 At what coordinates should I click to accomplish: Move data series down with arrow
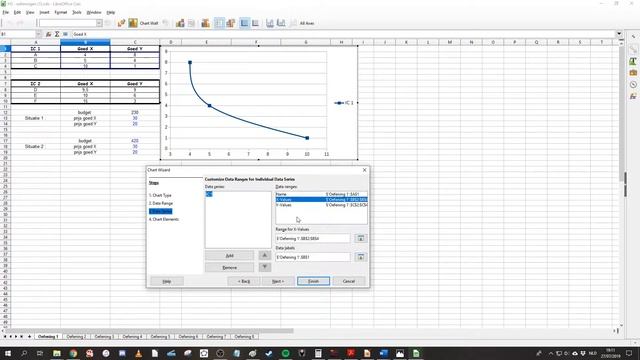click(264, 267)
